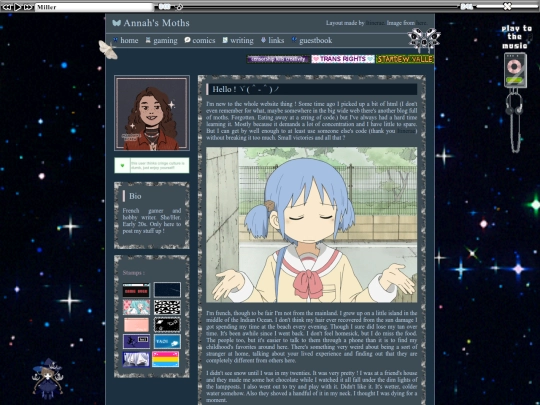Click the rewind button in the music bar
The height and width of the screenshot is (405, 540).
tap(7, 7)
